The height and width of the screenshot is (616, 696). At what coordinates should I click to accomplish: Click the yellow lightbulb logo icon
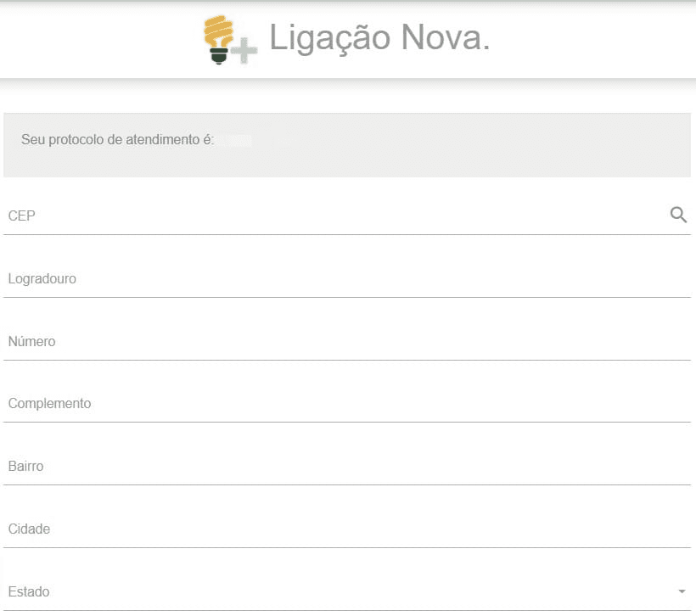[x=219, y=34]
